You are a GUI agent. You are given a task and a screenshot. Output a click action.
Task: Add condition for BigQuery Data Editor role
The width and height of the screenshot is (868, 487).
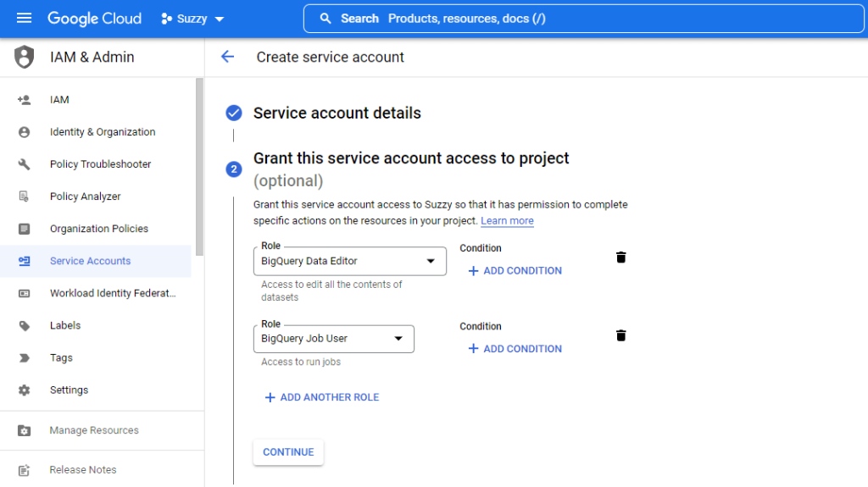coord(515,271)
